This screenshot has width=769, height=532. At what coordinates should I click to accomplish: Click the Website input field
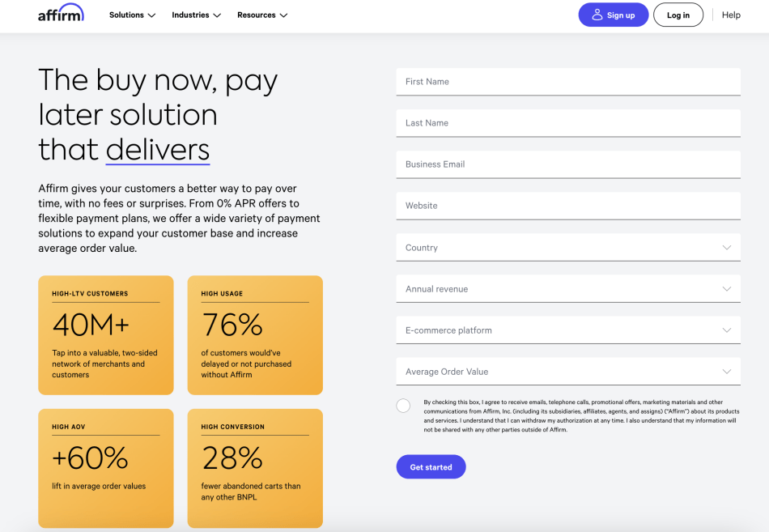[x=568, y=205]
